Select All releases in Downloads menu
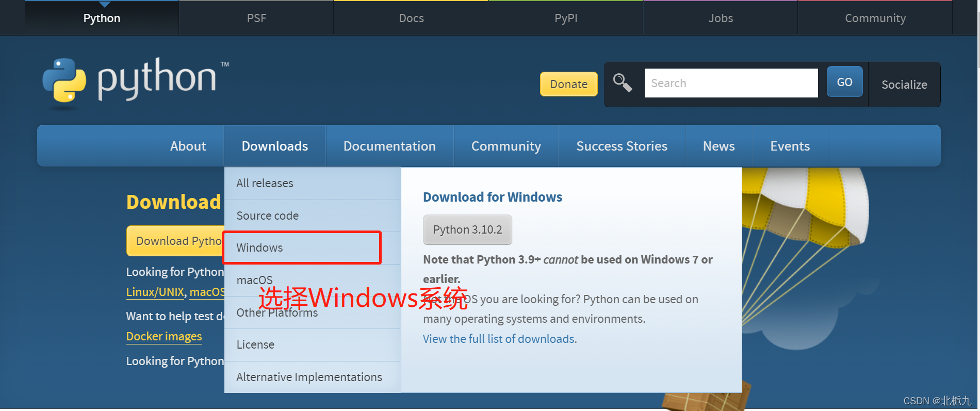Screen dimensions: 980x411 pyautogui.click(x=313, y=183)
